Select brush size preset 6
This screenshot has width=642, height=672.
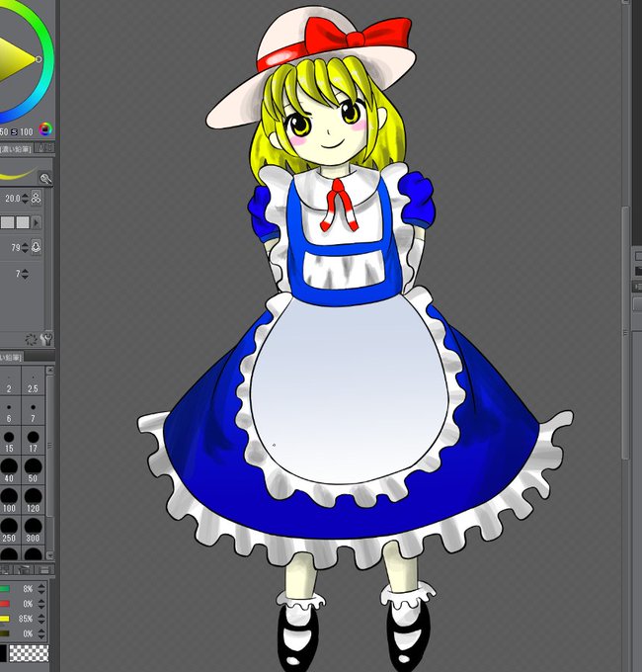tap(9, 410)
